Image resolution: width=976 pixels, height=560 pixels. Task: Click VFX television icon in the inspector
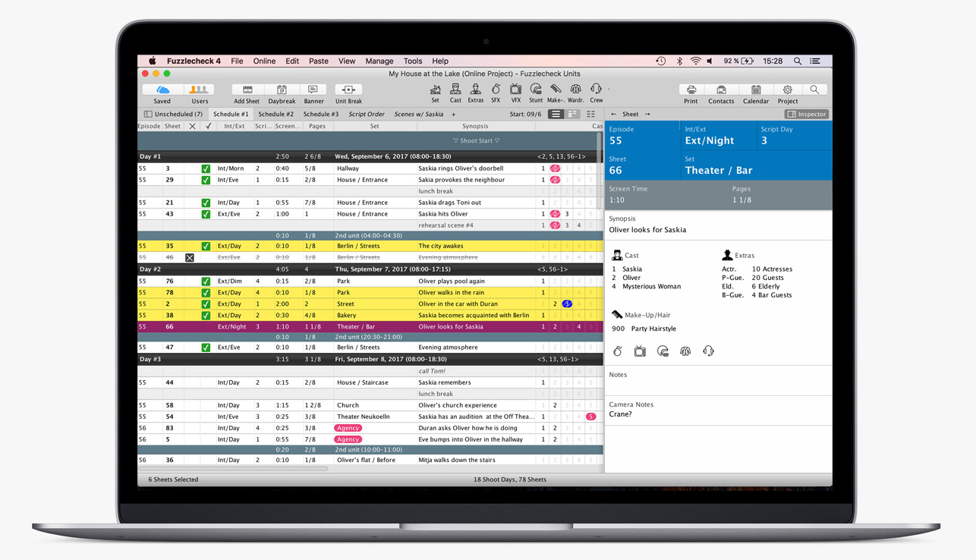(640, 351)
